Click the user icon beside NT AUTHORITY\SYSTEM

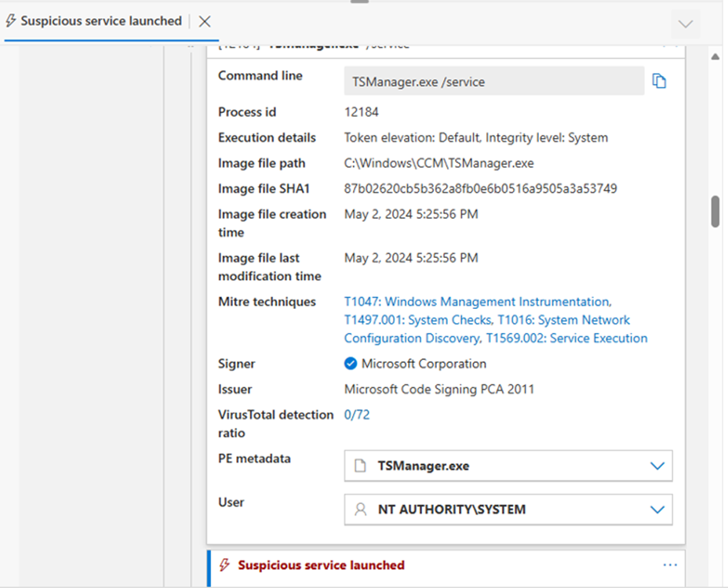point(361,510)
